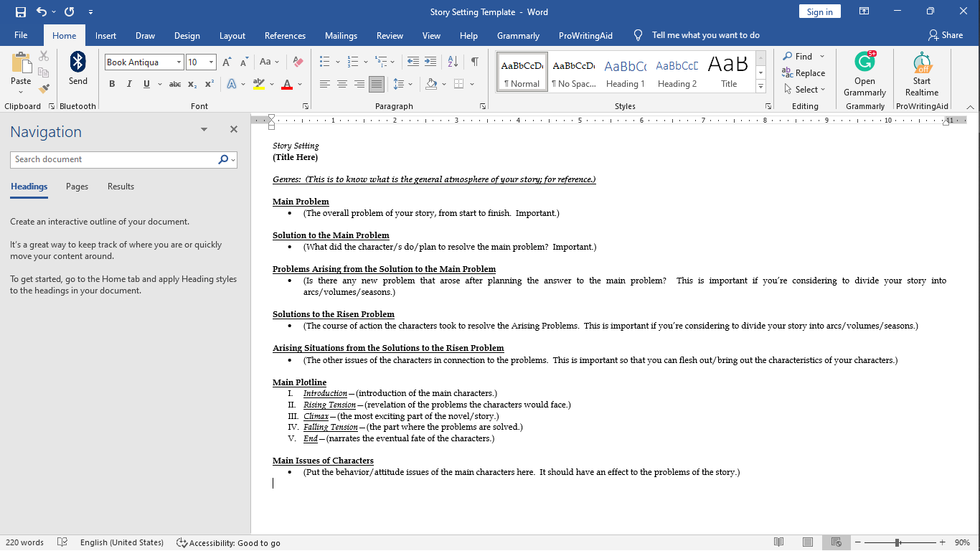Image resolution: width=980 pixels, height=551 pixels.
Task: Click the Replace button
Action: pos(804,73)
